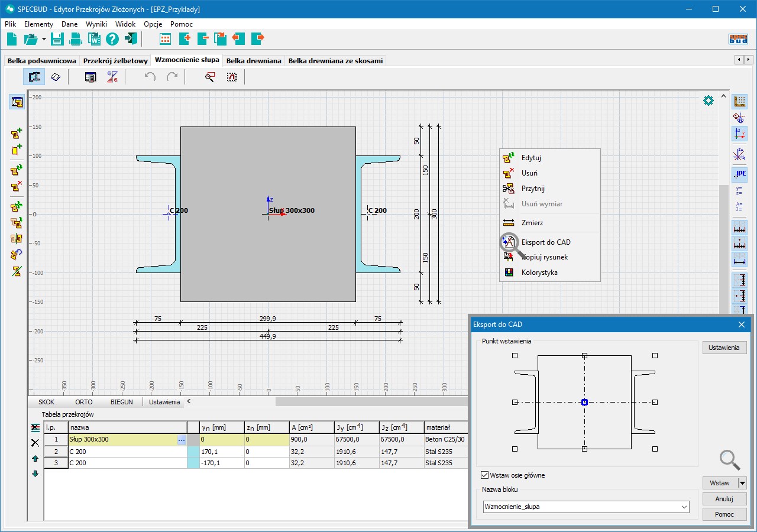Click the calculator icon in secondary toolbar
Viewport: 757px width, 532px height.
point(90,77)
